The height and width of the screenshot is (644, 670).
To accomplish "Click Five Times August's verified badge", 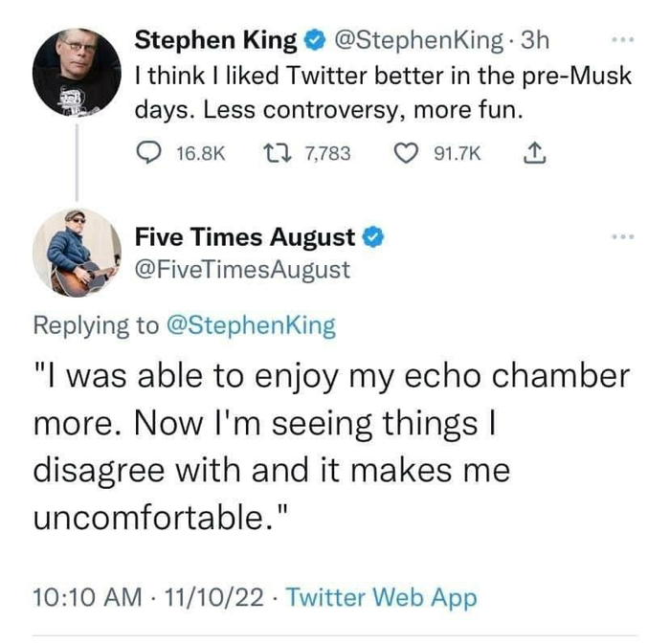I will pos(375,235).
